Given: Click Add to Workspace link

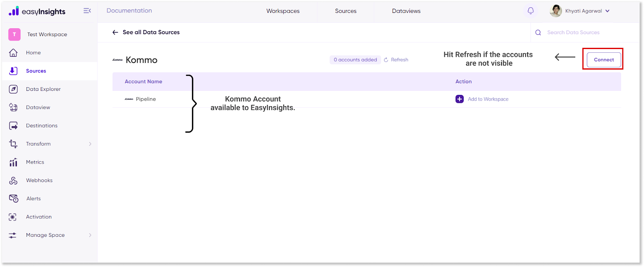Looking at the screenshot, I should pyautogui.click(x=488, y=99).
